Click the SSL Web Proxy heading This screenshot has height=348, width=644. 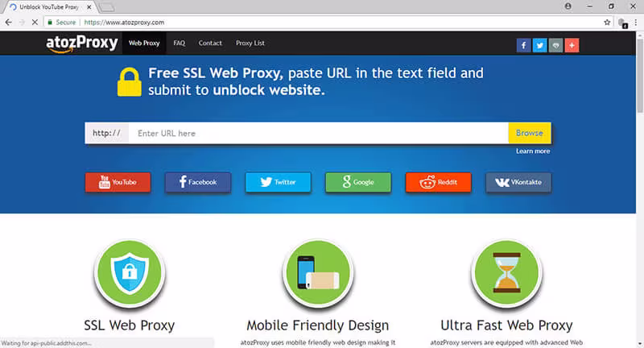(130, 325)
